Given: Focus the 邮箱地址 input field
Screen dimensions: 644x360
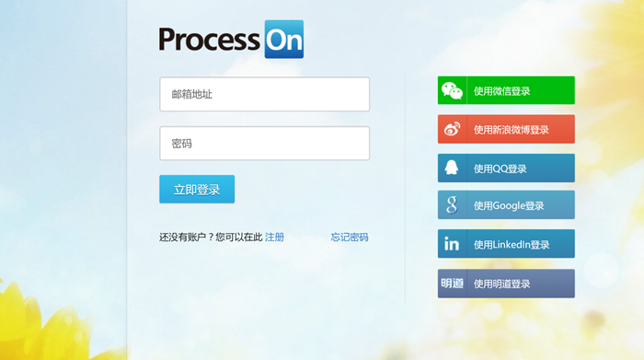Looking at the screenshot, I should coord(265,94).
